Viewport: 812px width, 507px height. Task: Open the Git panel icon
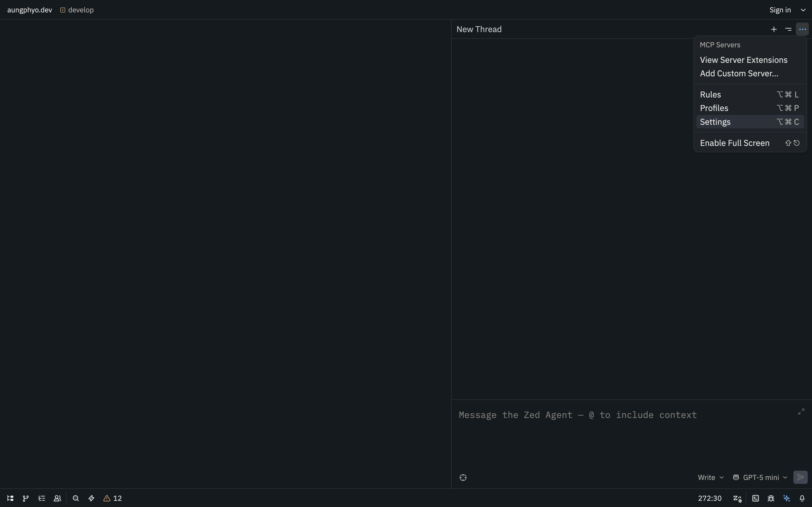pos(26,498)
